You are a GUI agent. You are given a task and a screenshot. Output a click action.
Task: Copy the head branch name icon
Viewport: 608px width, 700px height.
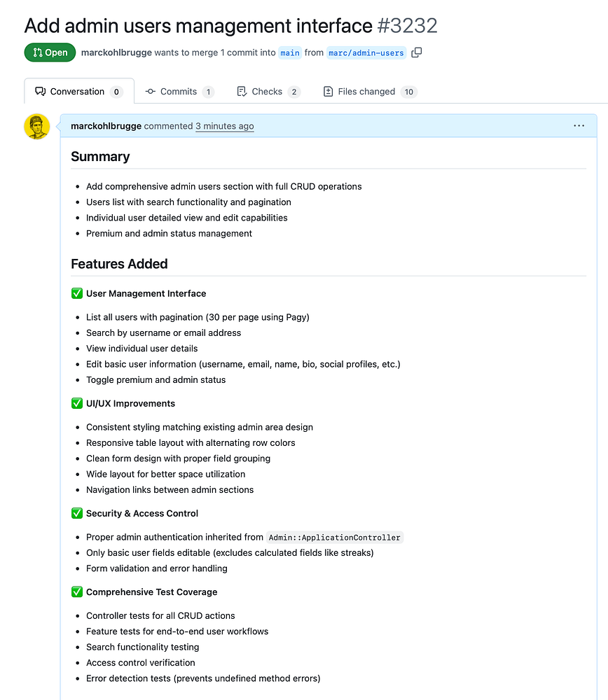point(417,52)
